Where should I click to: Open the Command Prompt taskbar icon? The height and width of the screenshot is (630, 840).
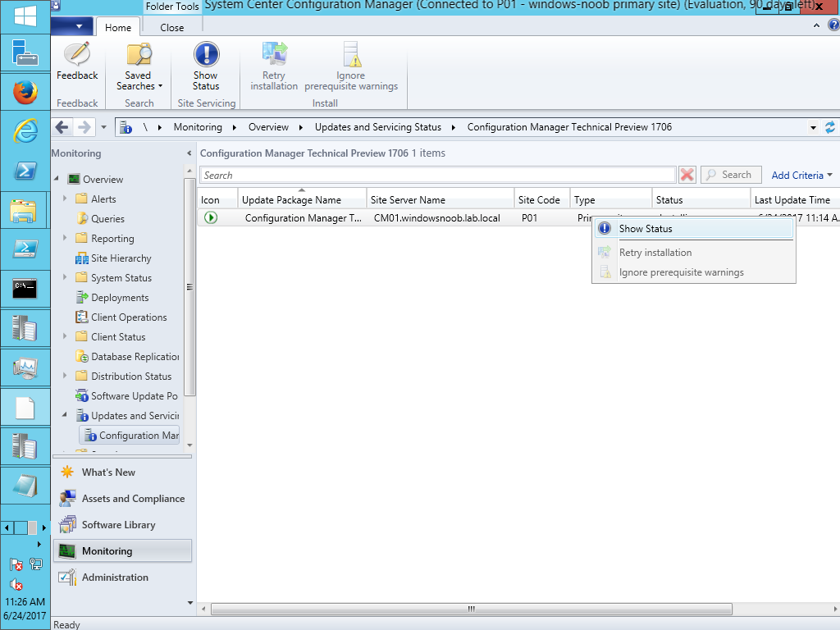[x=25, y=289]
